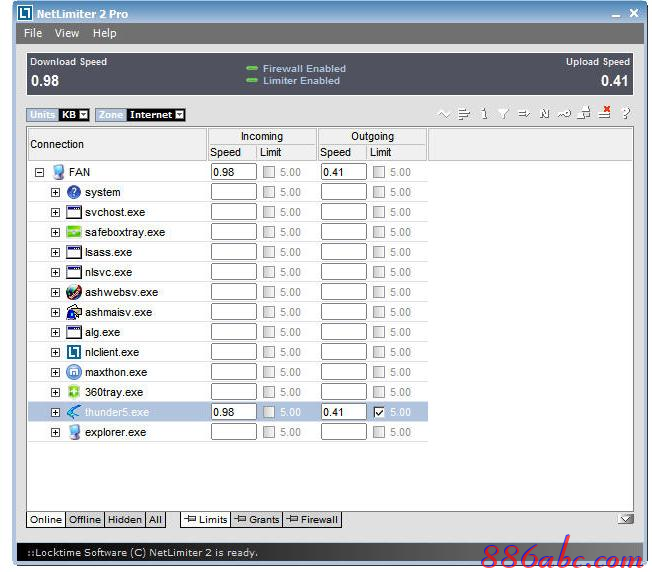Screen dimensions: 652x572
Task: Click the key-shaped remote toolbar icon
Action: [x=564, y=113]
